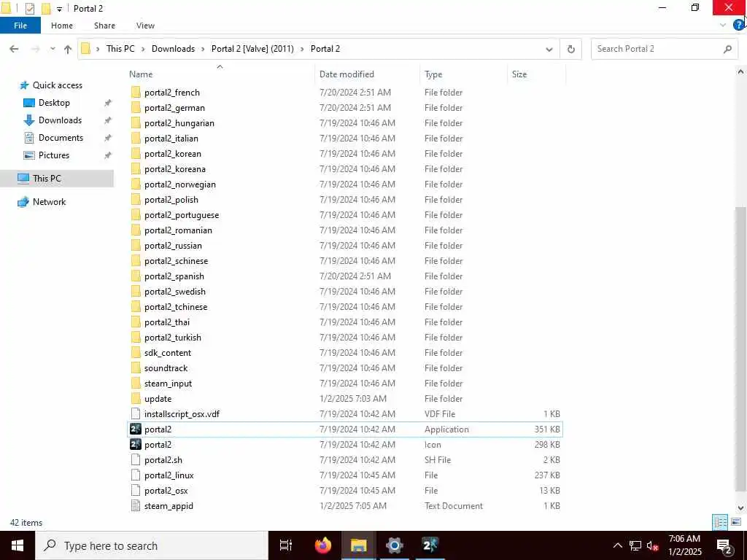Screen dimensions: 747x560
Task: Expand breadcrumb arrow after Portal 2 [Valve] (2011)
Action: (302, 49)
